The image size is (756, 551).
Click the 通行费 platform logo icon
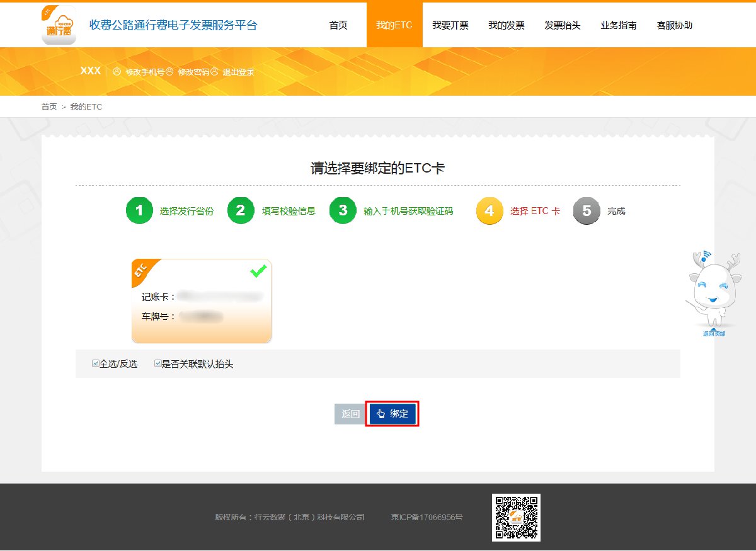click(x=59, y=25)
